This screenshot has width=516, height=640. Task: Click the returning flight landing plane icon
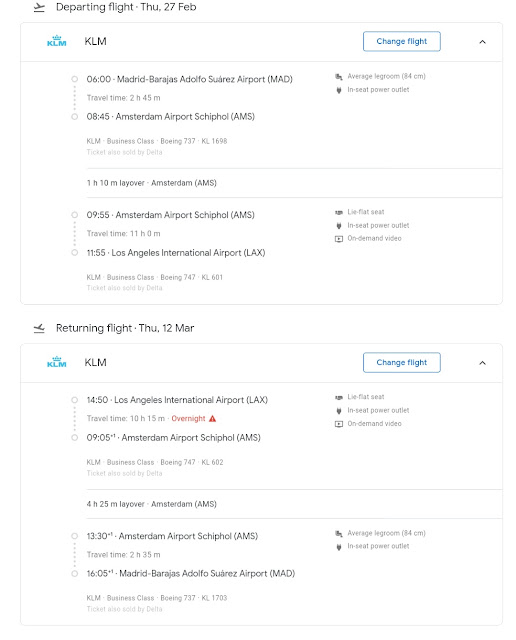[x=39, y=328]
